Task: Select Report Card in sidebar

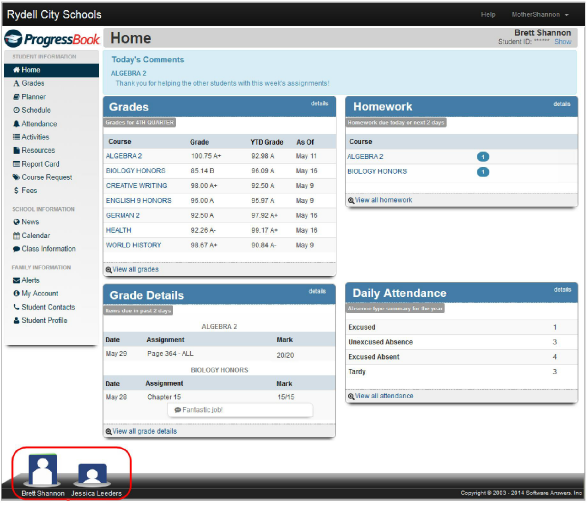Action: (36, 164)
